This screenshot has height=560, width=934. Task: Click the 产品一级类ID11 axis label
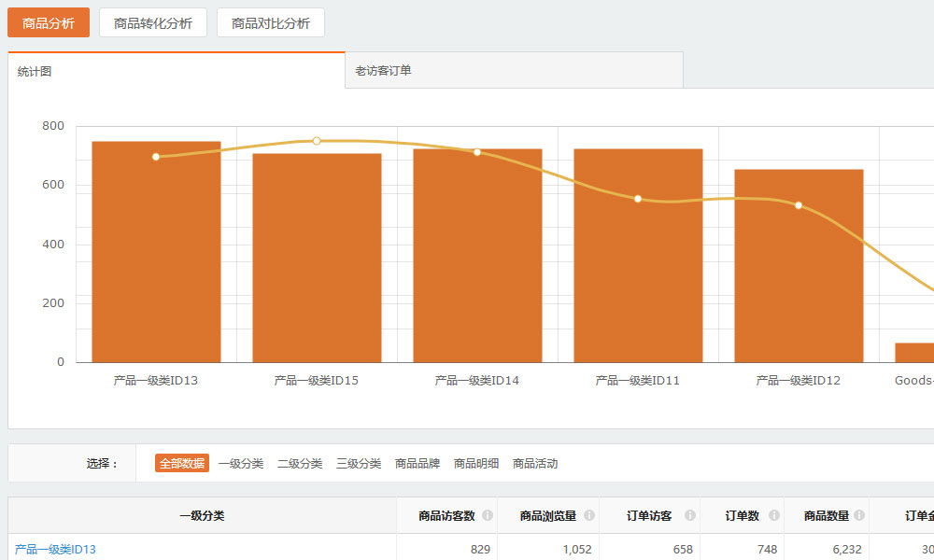click(637, 380)
